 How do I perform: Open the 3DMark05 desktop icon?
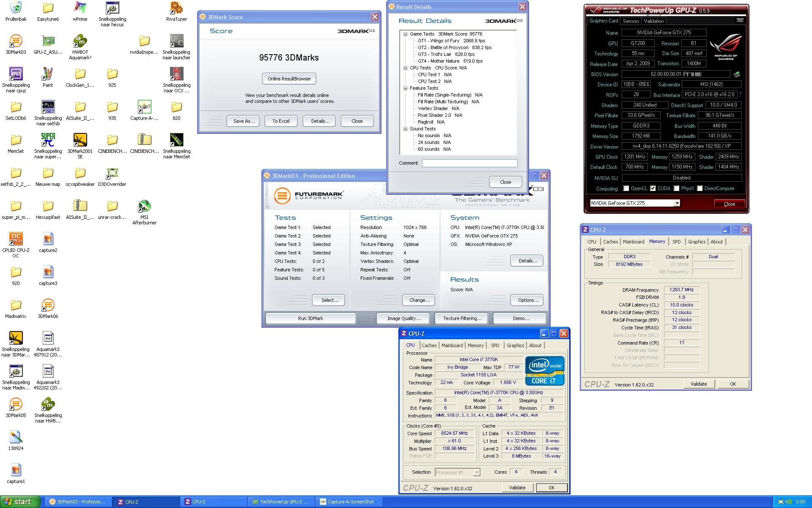click(x=16, y=408)
